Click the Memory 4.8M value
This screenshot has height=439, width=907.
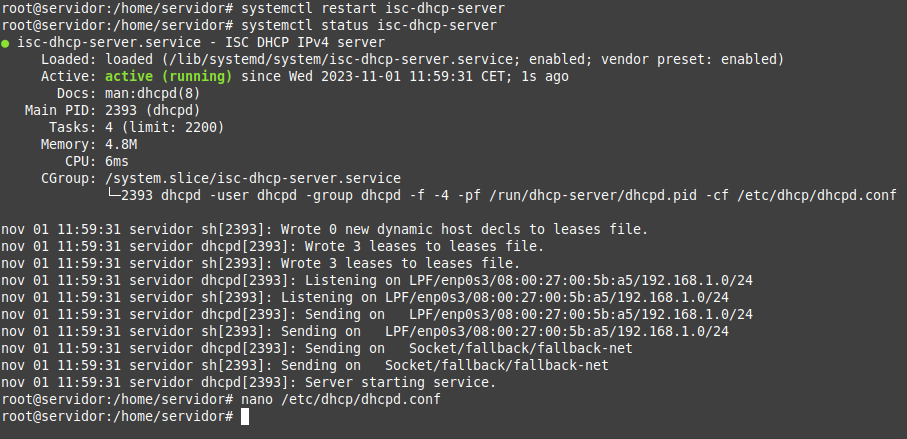[x=121, y=144]
